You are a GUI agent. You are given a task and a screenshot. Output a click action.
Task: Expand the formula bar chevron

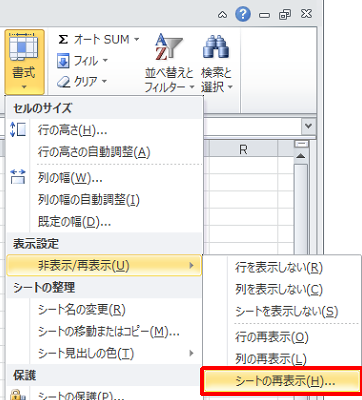(x=308, y=126)
